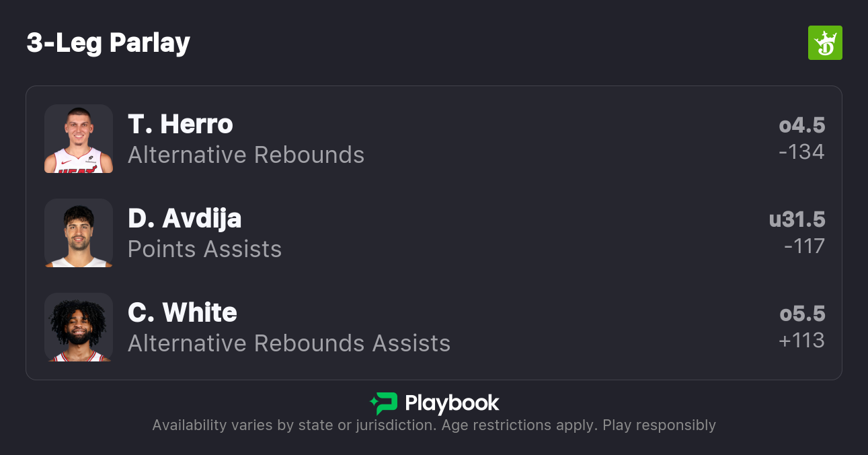Open T. Herro's player headshot
Screen dimensions: 868x455
click(79, 139)
